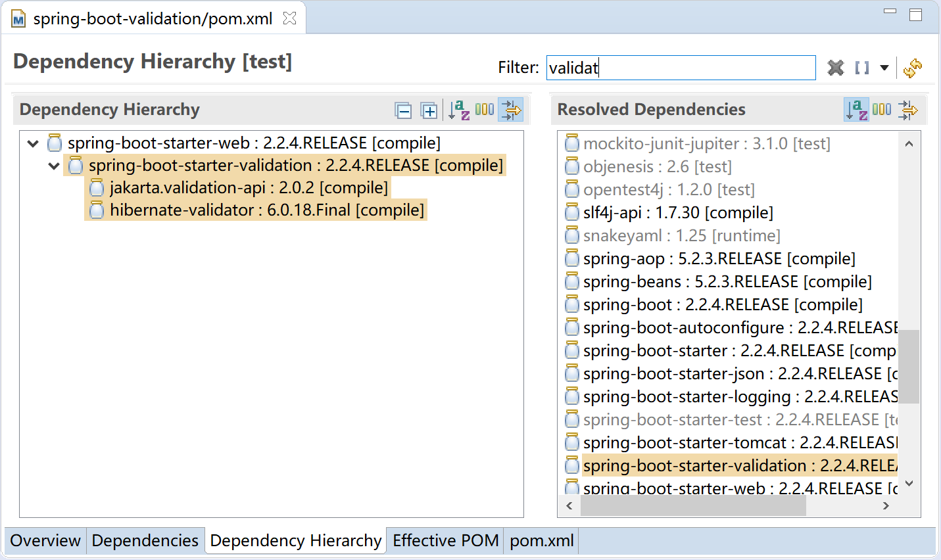Collapse the spring-boot-starter-web tree node

pyautogui.click(x=33, y=143)
